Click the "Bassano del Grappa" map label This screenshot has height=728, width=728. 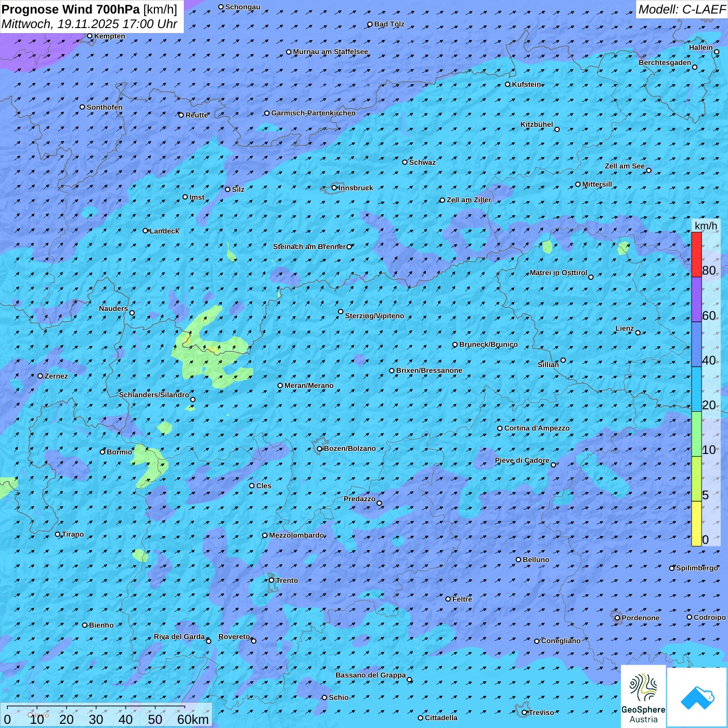371,675
